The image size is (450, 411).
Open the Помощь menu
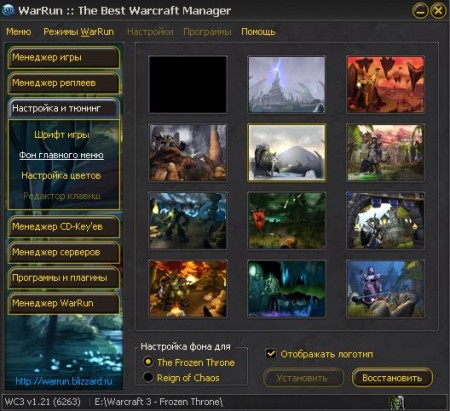258,32
